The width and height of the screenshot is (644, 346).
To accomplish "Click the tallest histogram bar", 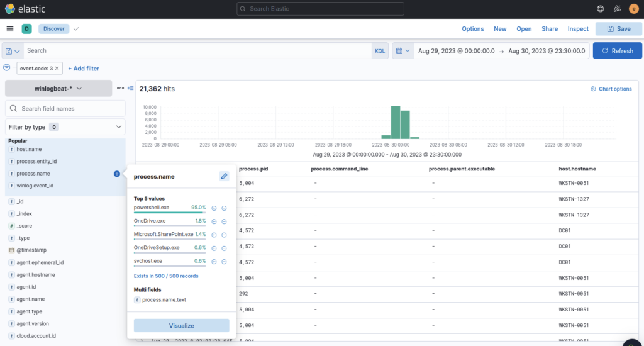I will (396, 123).
